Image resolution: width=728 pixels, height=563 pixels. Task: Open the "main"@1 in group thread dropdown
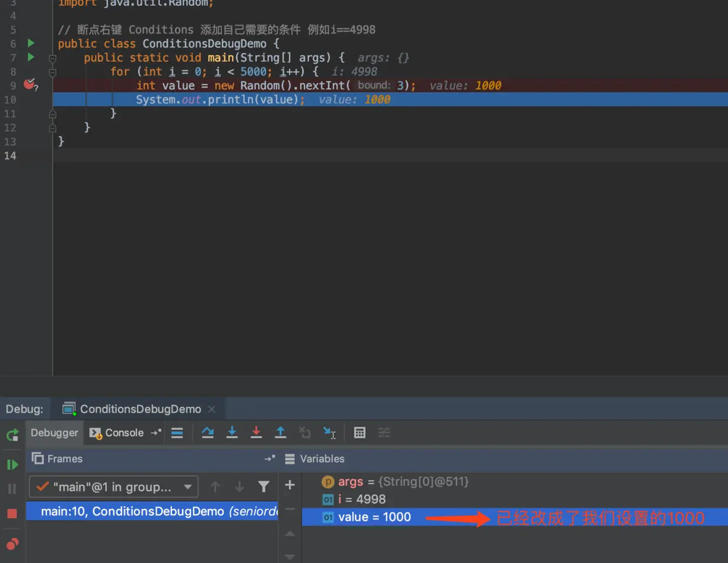coord(114,487)
